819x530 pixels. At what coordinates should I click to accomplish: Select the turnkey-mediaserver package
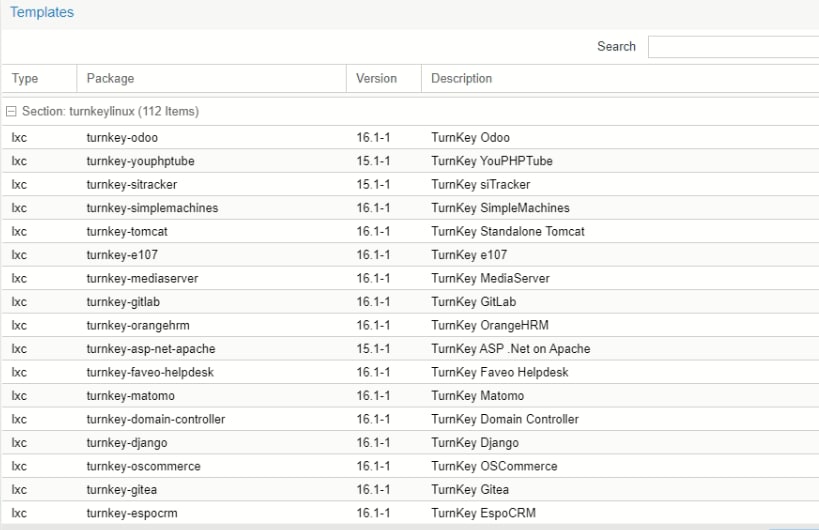tap(142, 279)
